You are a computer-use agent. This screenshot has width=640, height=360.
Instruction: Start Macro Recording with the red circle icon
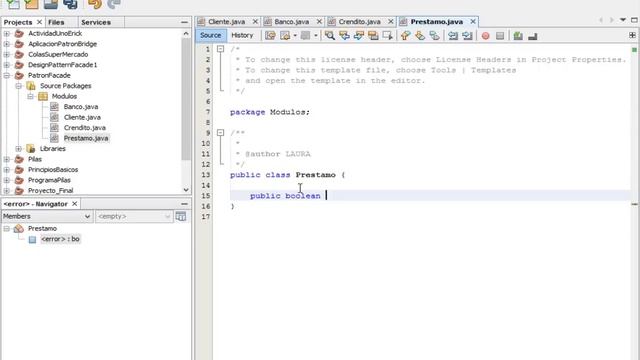point(485,36)
